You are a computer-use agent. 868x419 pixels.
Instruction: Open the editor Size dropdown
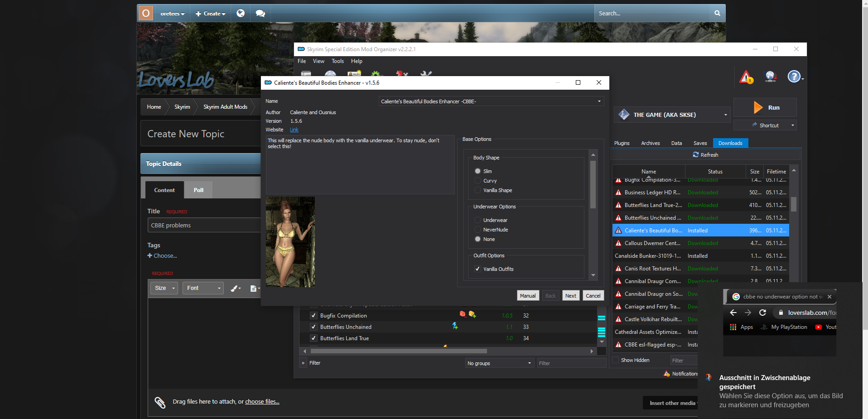[164, 288]
